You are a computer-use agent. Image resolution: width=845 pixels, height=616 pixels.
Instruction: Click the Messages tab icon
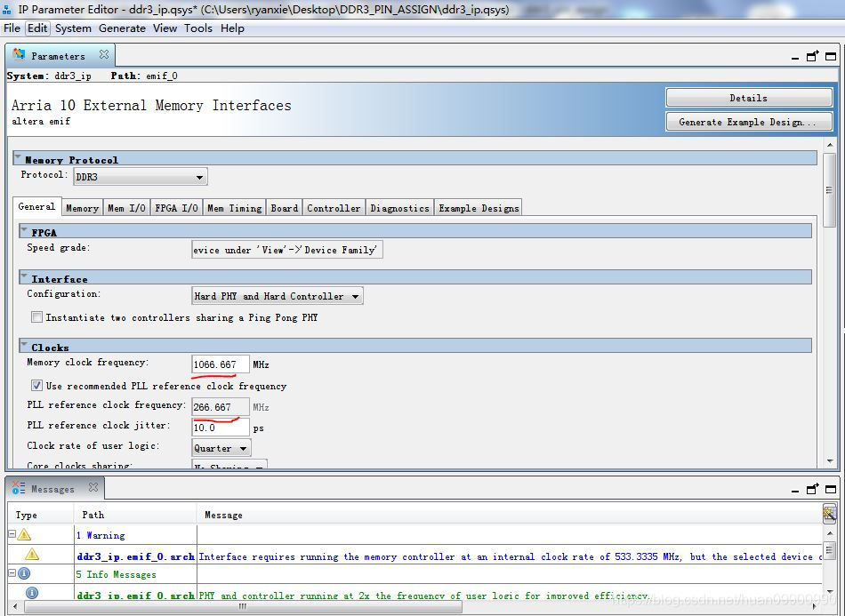(x=19, y=488)
